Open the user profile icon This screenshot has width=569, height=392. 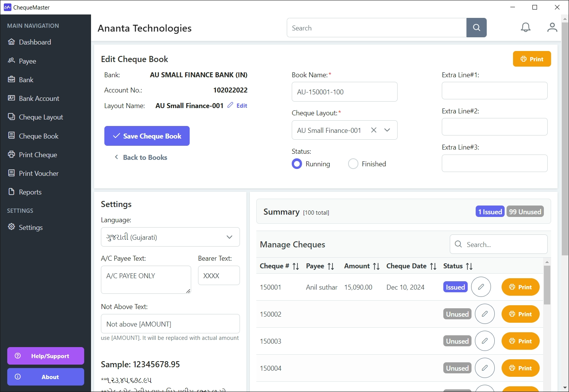552,27
